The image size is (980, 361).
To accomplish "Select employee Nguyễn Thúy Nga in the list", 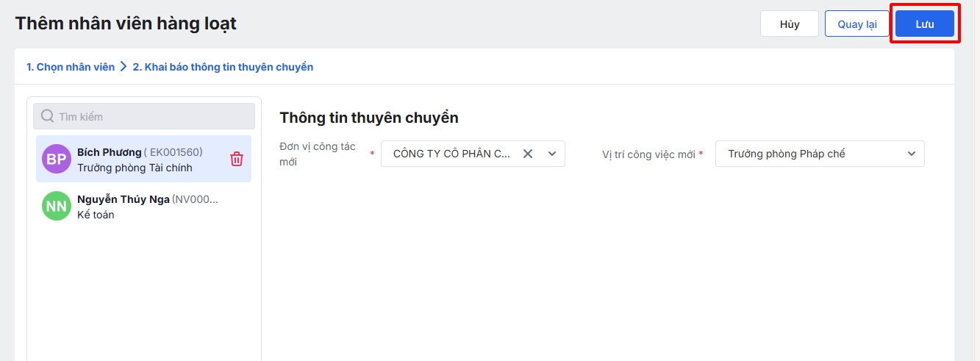I will coord(124,199).
